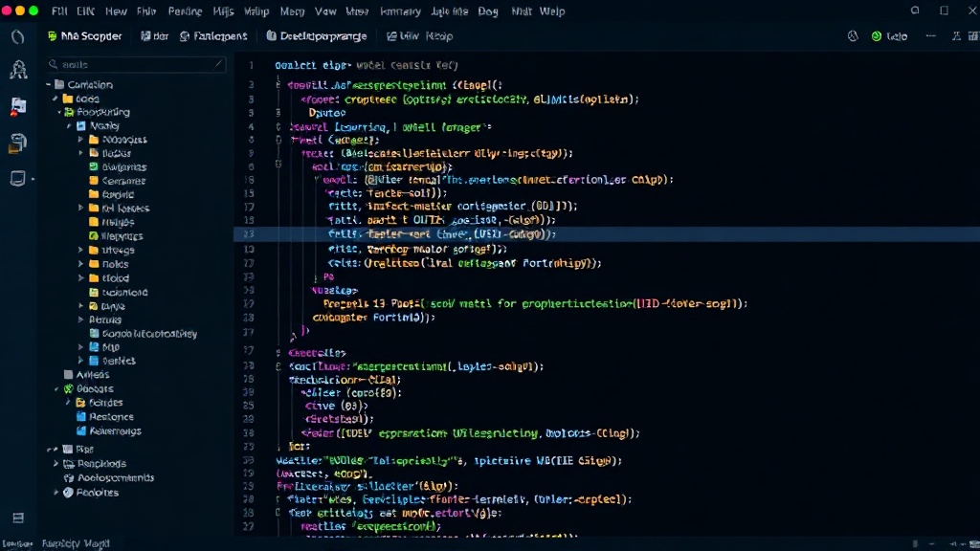Click the Fanlopent toolbar icon

click(185, 36)
